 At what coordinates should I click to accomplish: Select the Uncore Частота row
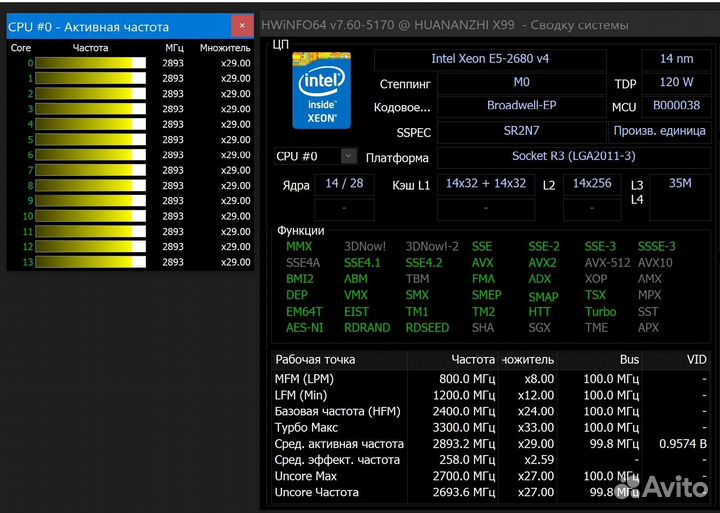click(490, 492)
